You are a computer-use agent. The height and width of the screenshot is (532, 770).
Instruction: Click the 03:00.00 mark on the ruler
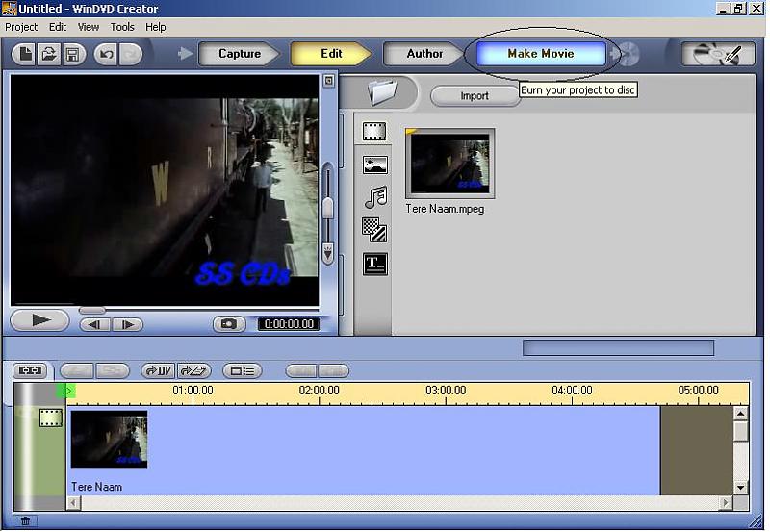point(446,391)
